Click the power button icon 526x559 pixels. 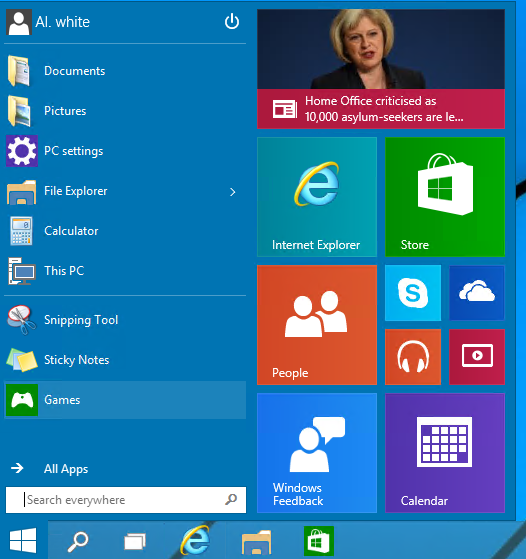pyautogui.click(x=232, y=21)
